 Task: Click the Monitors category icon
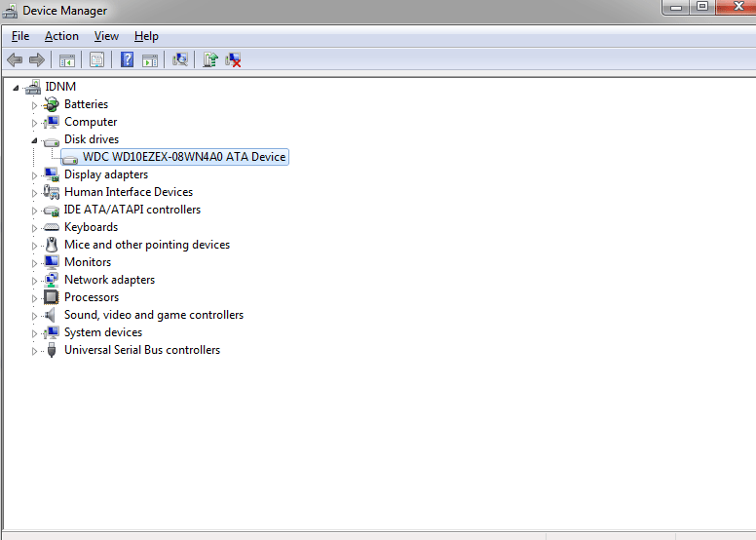51,262
